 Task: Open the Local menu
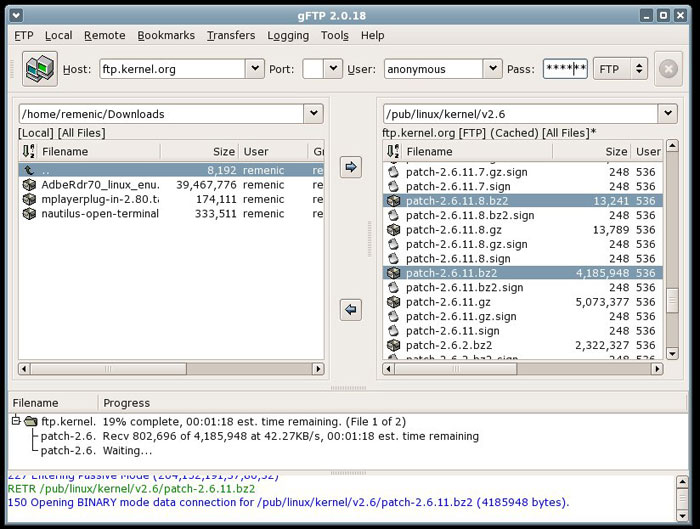58,35
